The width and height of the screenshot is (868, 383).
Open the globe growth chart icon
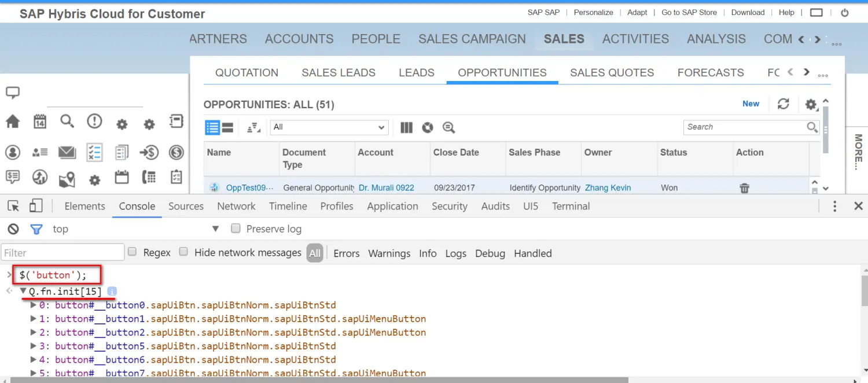click(40, 177)
